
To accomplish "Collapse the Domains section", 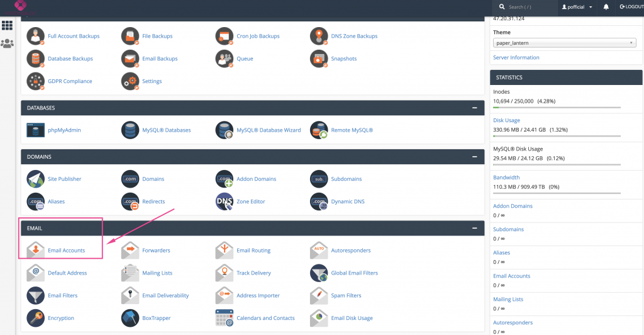I will click(474, 157).
